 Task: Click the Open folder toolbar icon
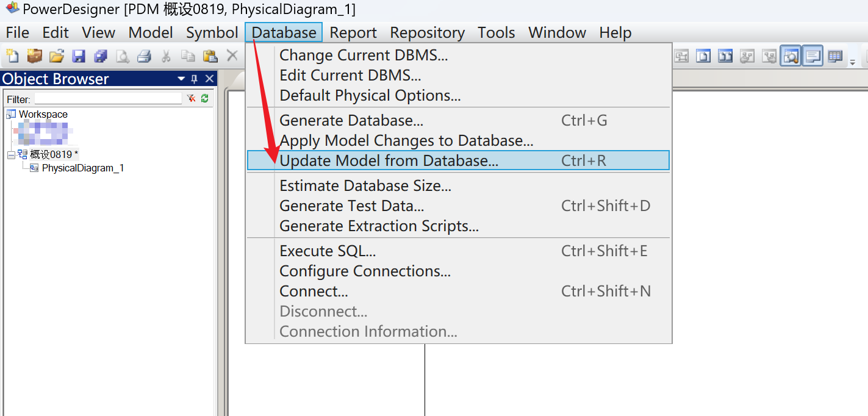pos(57,57)
